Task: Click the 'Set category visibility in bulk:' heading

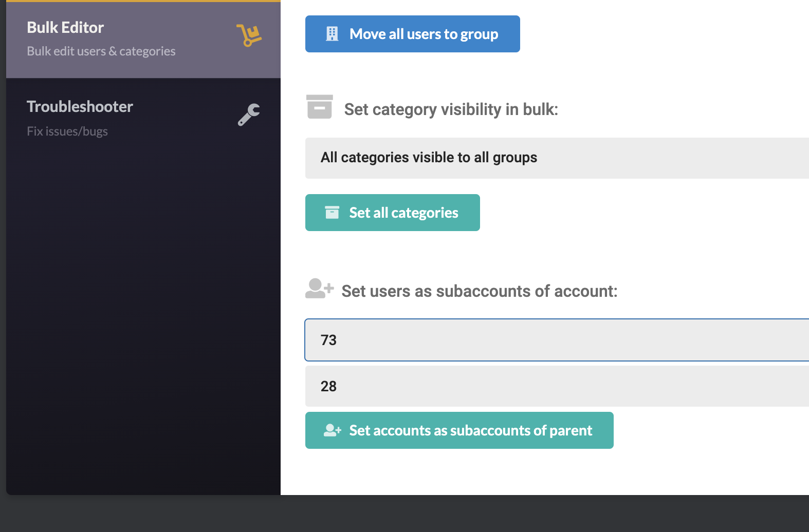Action: tap(451, 109)
